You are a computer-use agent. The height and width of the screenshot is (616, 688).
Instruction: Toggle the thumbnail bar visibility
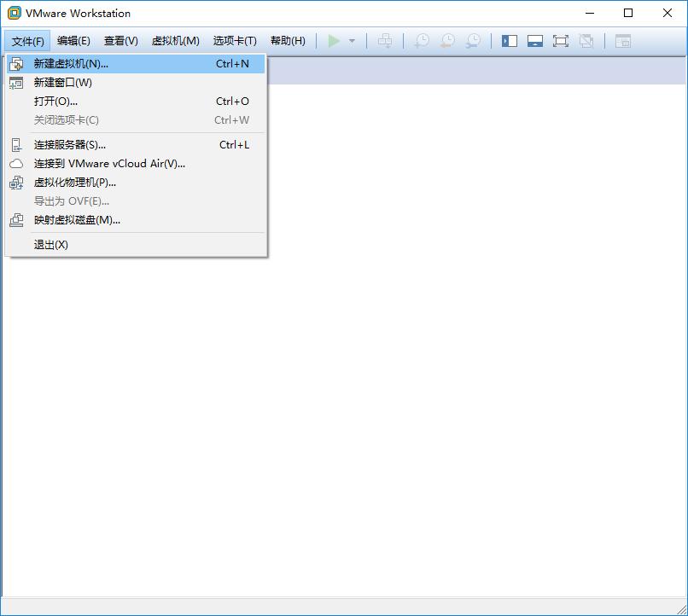point(535,40)
